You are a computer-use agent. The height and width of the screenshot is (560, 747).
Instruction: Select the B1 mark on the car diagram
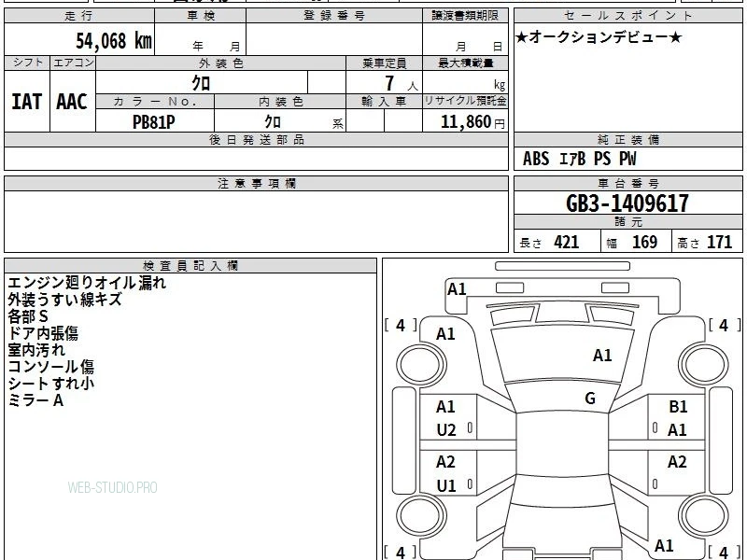(x=678, y=407)
